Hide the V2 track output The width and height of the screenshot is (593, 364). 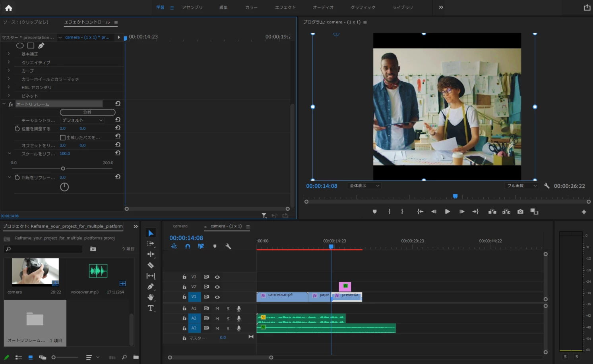pyautogui.click(x=217, y=287)
